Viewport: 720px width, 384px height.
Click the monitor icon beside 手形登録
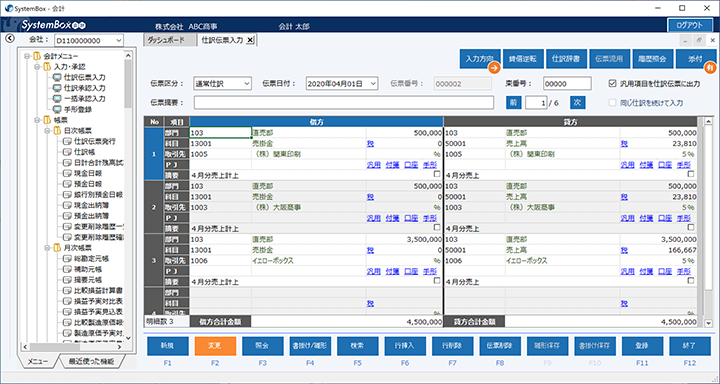point(57,109)
